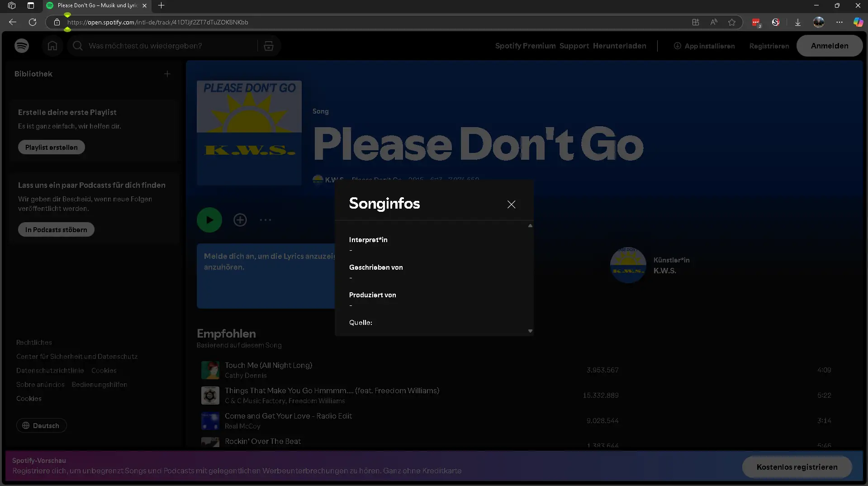868x486 pixels.
Task: Open Spotify Premium link
Action: point(525,46)
